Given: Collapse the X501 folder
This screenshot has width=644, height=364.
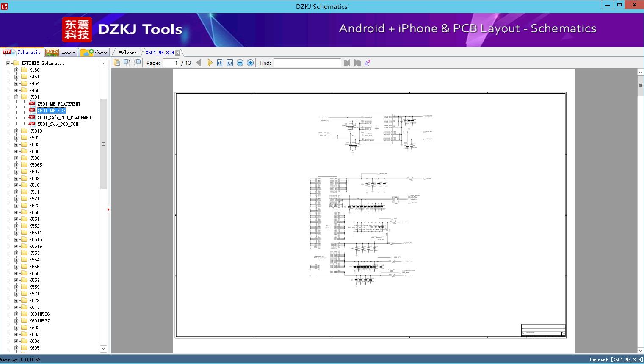Looking at the screenshot, I should 17,97.
